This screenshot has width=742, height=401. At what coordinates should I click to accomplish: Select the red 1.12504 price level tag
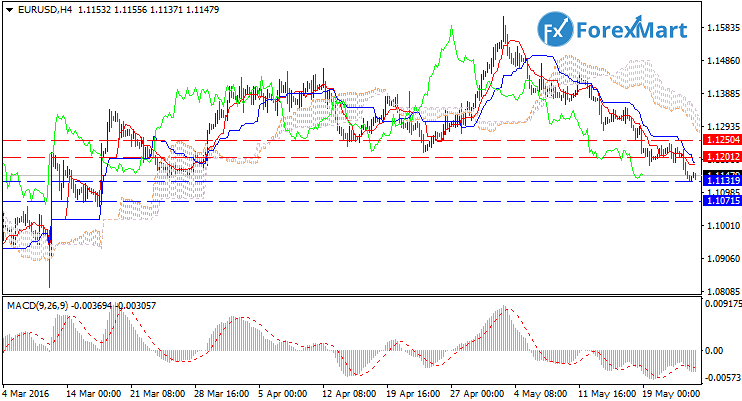click(721, 141)
